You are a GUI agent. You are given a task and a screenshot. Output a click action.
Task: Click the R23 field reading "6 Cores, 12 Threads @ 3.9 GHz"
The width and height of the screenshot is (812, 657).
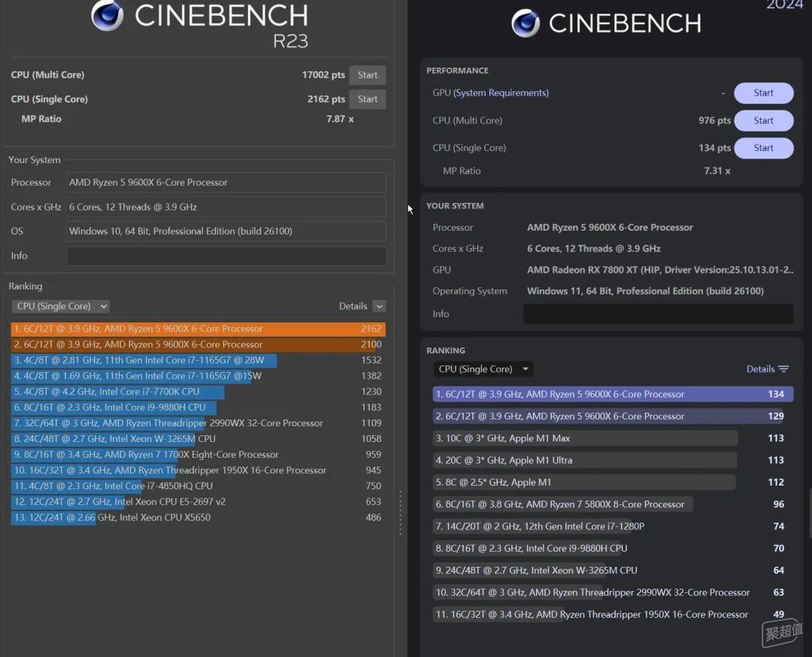point(226,207)
